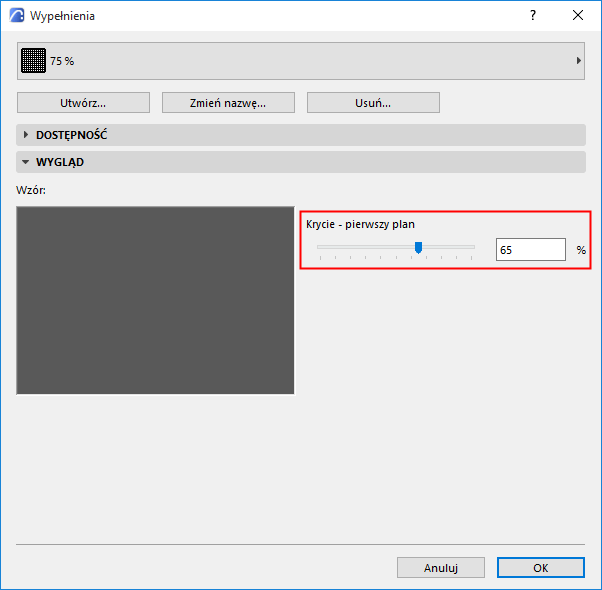Click the opacity percentage input field

(531, 250)
